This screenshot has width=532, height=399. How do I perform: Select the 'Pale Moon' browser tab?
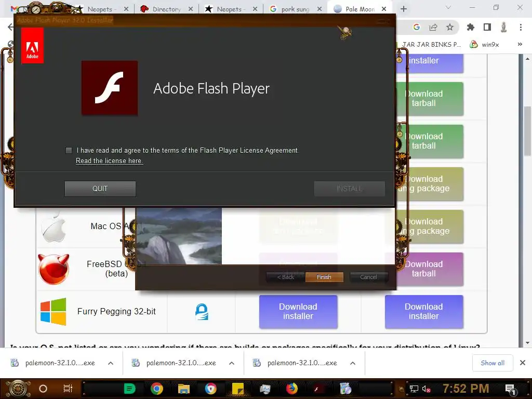(x=360, y=9)
